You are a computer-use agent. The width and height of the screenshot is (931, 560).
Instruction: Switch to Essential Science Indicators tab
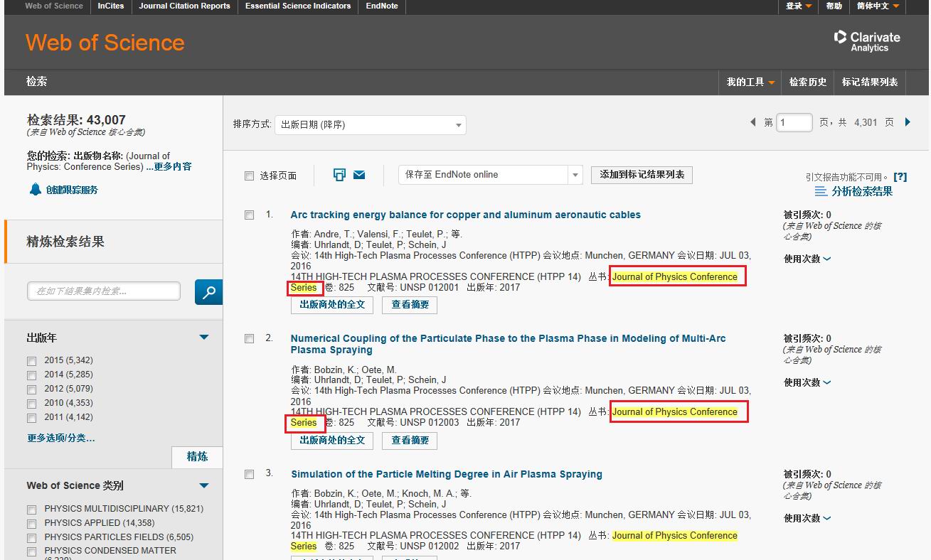tap(298, 6)
